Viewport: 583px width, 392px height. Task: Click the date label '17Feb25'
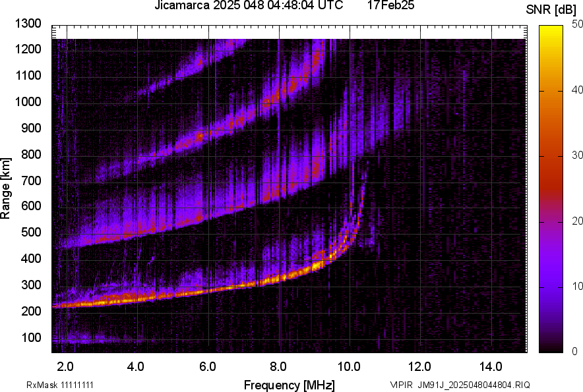click(391, 5)
